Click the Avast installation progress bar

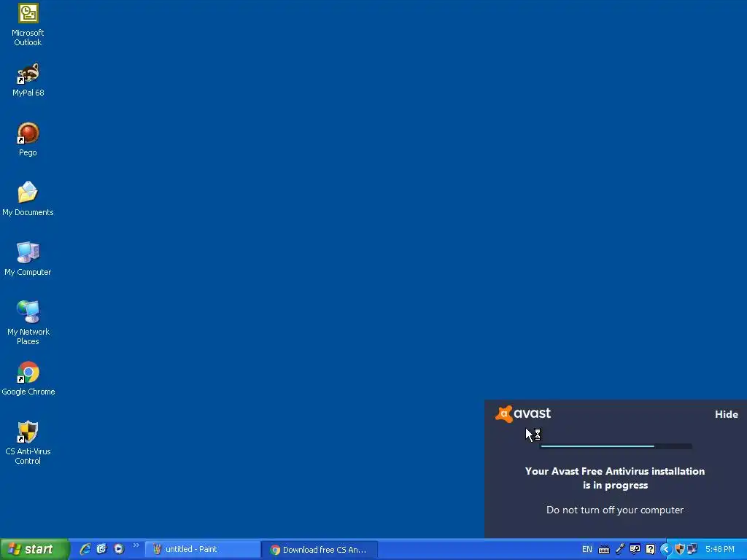pos(616,446)
